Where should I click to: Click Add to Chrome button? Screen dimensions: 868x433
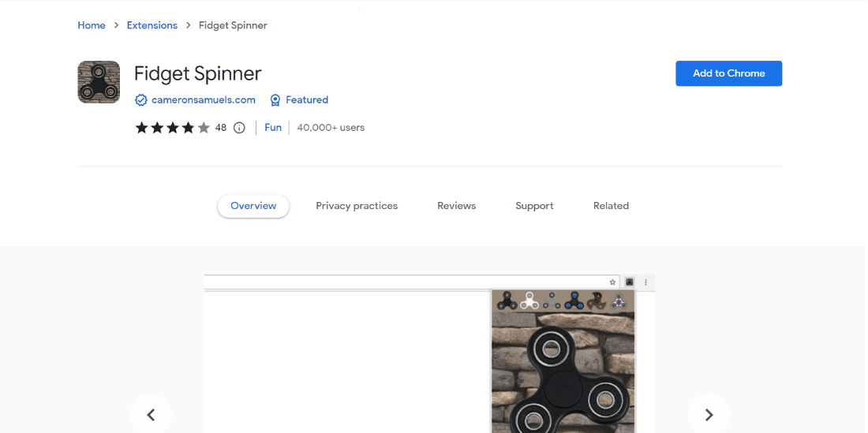tap(728, 73)
